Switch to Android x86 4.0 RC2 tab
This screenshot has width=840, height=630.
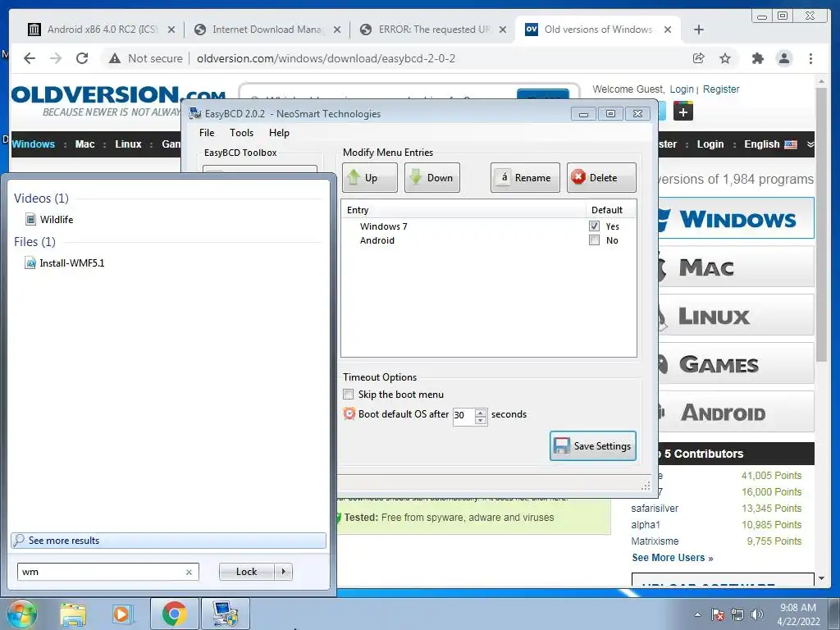click(102, 30)
